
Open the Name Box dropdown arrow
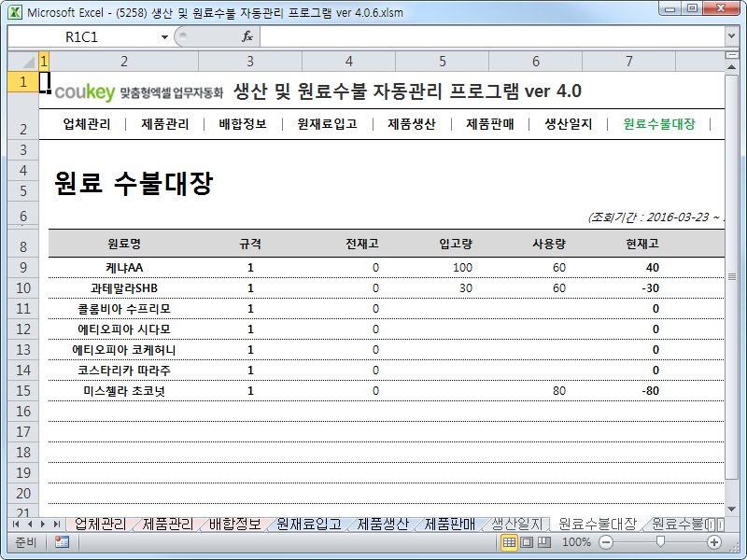click(x=164, y=37)
